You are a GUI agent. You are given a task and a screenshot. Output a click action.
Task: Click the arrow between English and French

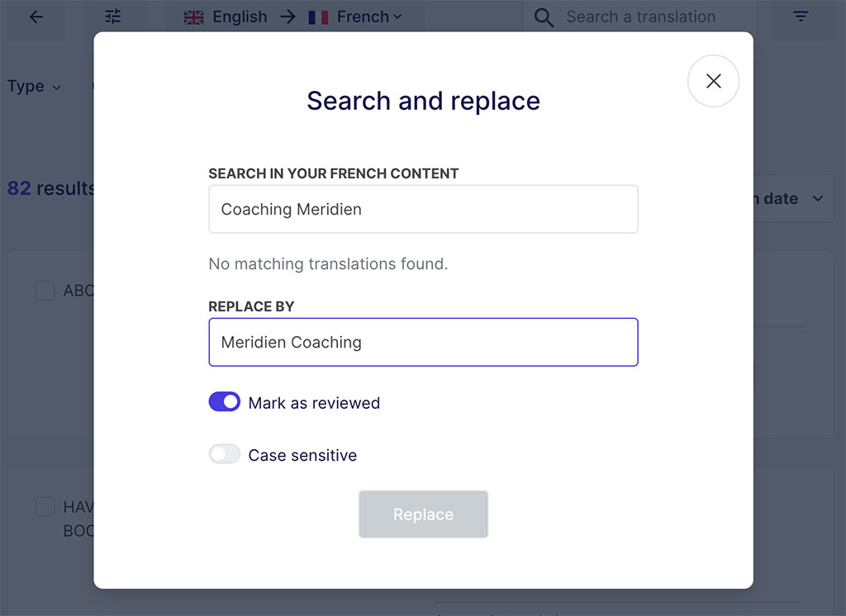pos(287,16)
